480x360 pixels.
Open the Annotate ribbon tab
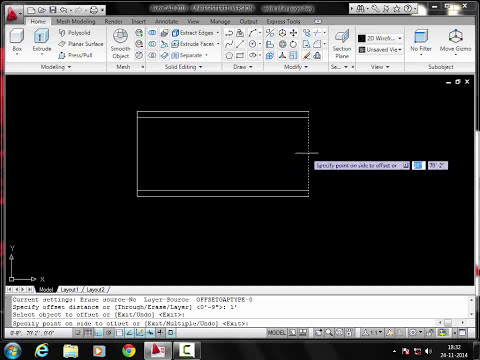[x=166, y=21]
